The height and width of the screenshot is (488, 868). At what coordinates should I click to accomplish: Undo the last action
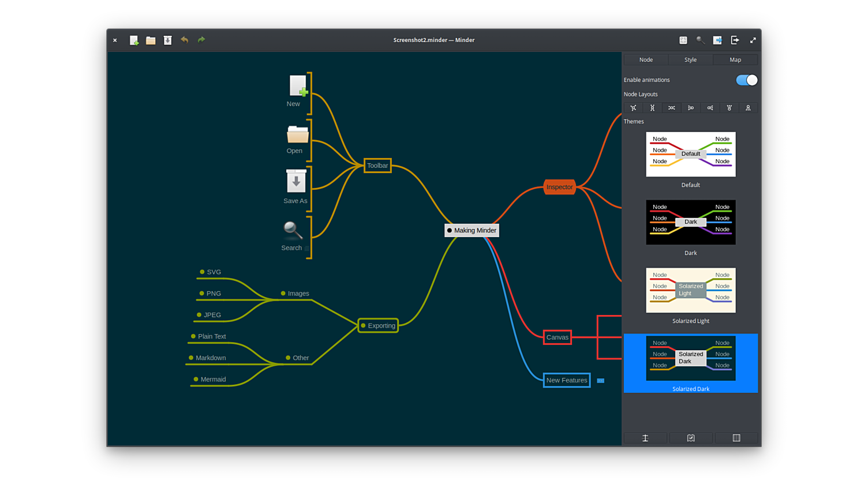[185, 40]
